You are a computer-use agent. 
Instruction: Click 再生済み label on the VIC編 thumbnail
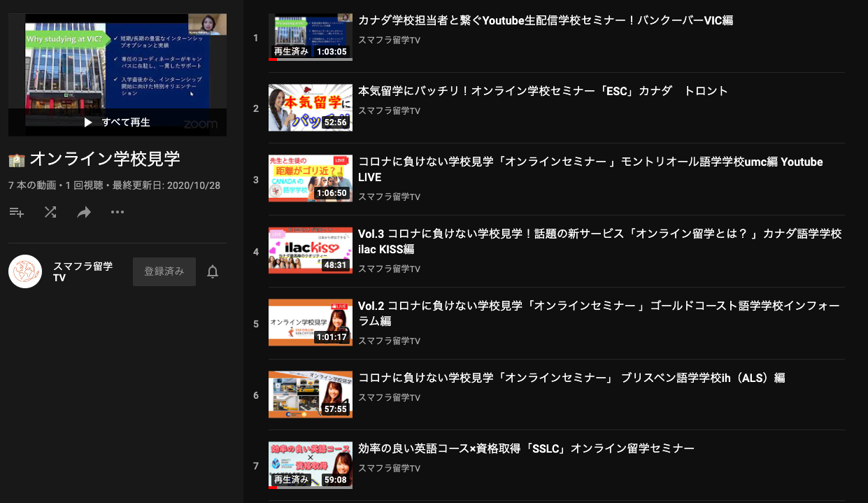click(x=291, y=52)
